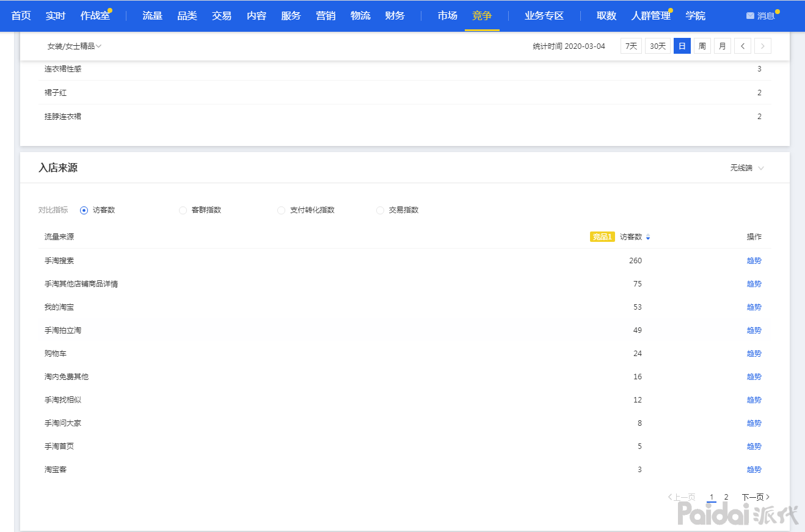
Task: Click the 竞品1 yellow tag
Action: click(x=602, y=237)
